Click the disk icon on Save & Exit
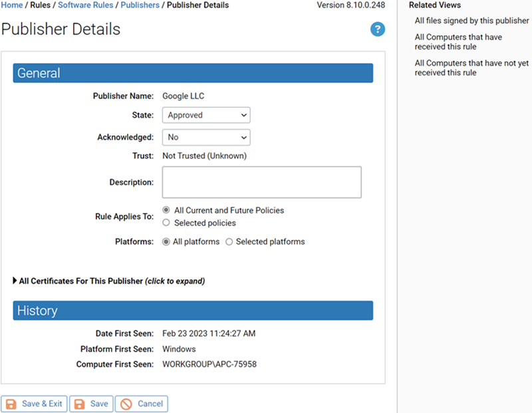 10,404
